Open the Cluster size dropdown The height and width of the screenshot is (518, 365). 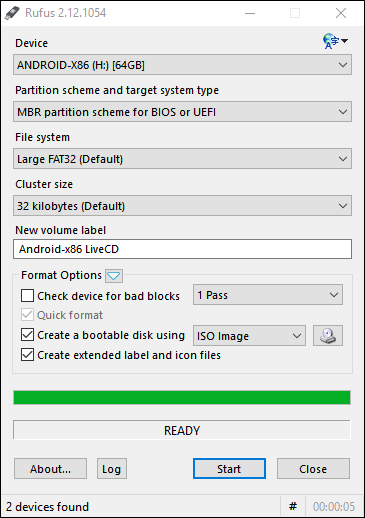pos(182,206)
